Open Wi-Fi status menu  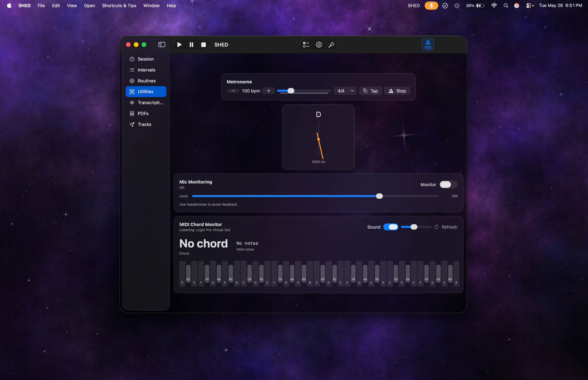pyautogui.click(x=494, y=5)
